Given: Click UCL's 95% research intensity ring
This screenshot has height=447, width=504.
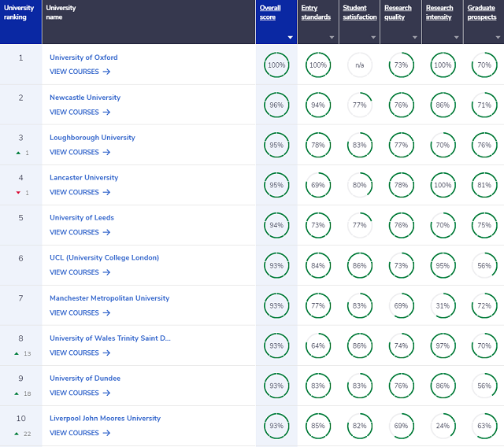Looking at the screenshot, I should click(x=443, y=265).
